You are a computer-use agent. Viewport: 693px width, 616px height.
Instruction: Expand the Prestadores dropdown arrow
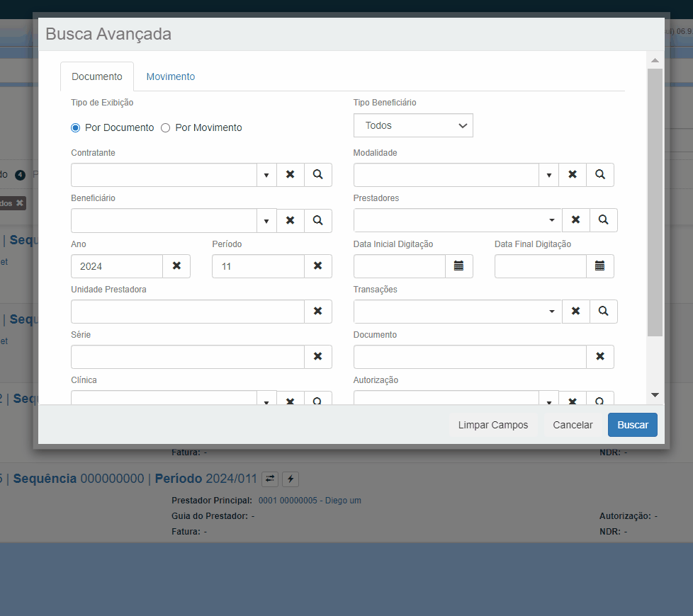click(x=552, y=220)
